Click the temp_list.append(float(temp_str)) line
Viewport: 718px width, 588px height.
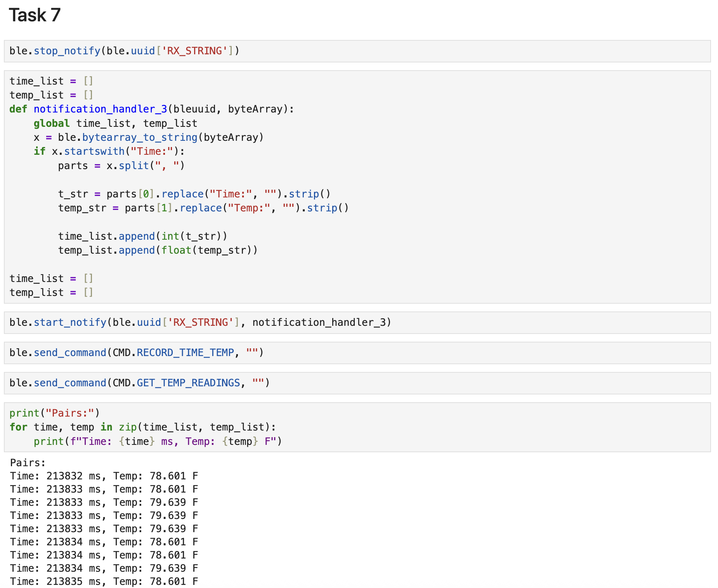point(157,250)
